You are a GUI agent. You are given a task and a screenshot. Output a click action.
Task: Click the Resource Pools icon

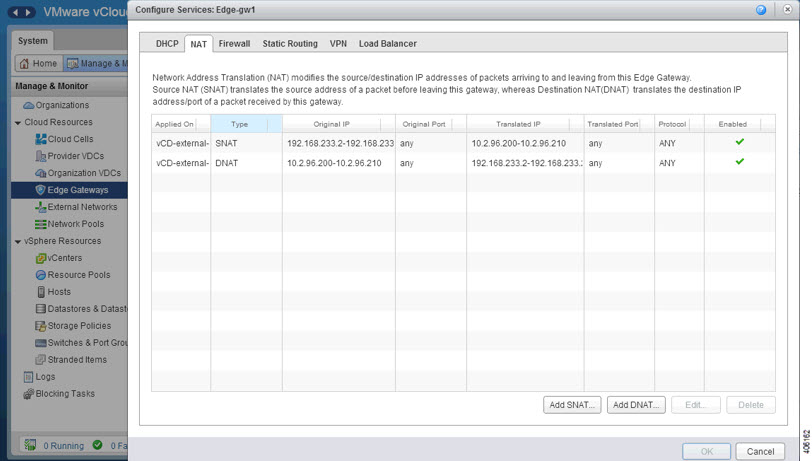40,275
